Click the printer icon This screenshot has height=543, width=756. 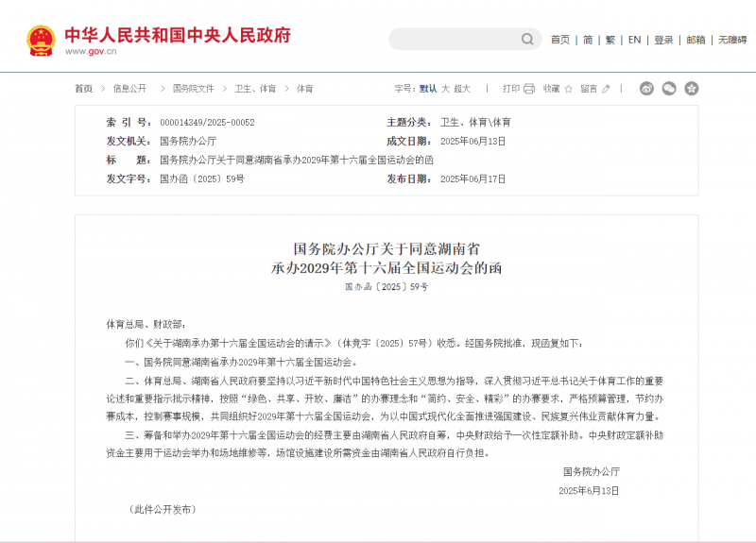(529, 89)
